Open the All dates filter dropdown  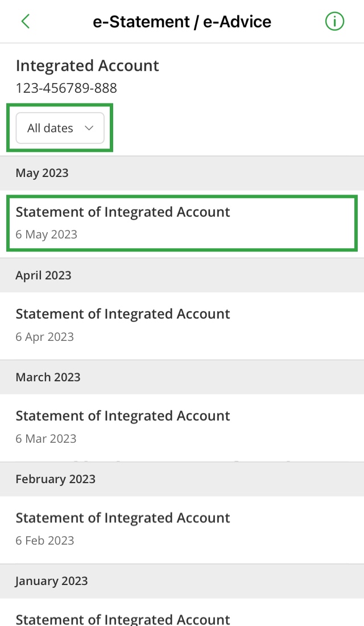(60, 127)
